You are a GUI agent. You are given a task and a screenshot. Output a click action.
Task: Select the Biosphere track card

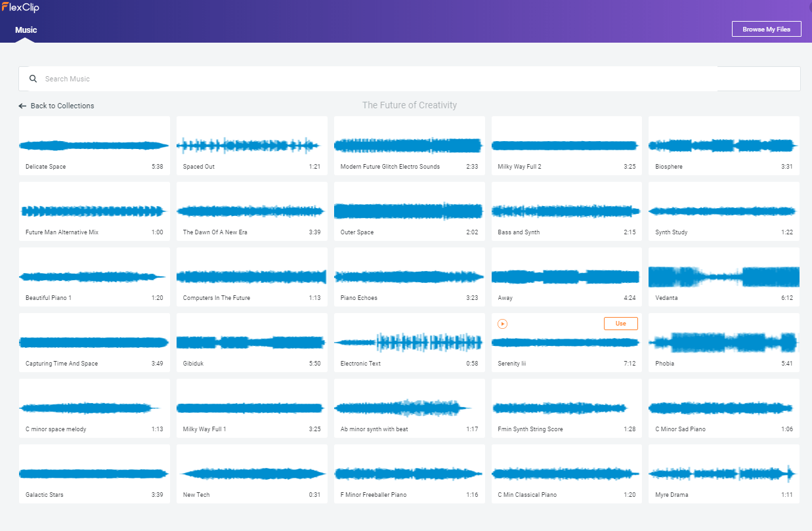(x=724, y=146)
